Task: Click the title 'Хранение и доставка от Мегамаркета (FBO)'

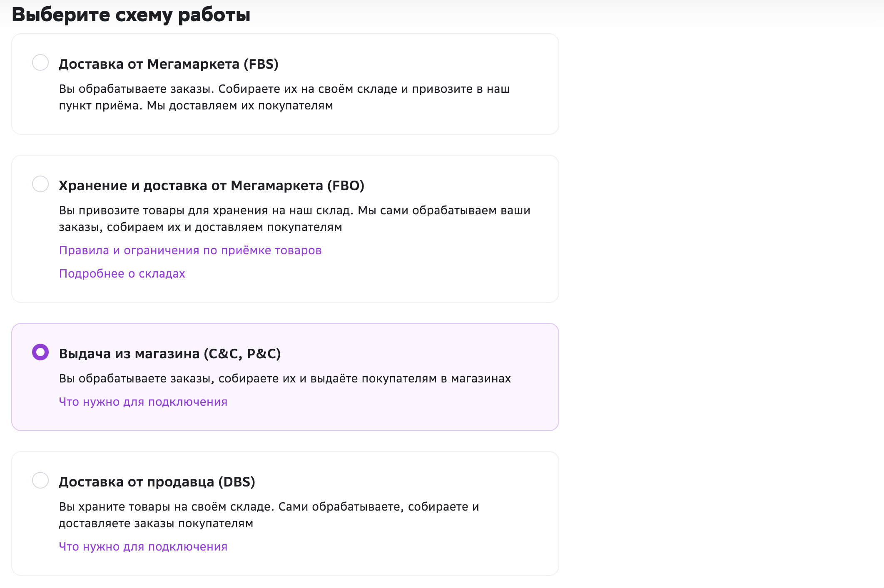Action: tap(212, 186)
